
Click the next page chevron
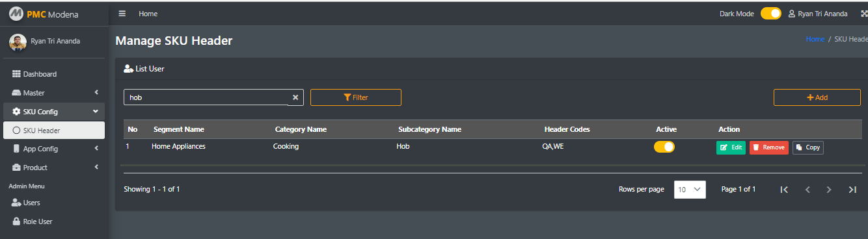tap(829, 190)
